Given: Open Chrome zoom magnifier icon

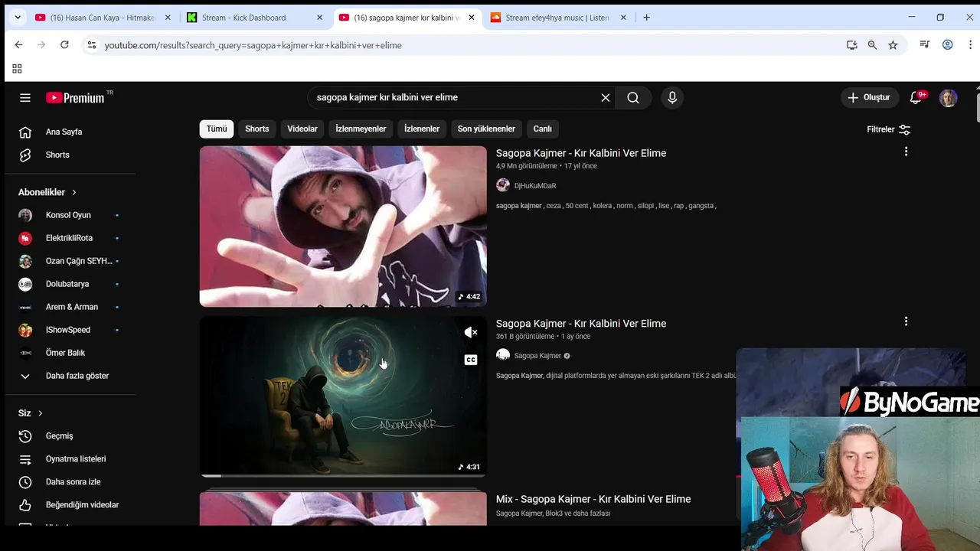Looking at the screenshot, I should (872, 45).
